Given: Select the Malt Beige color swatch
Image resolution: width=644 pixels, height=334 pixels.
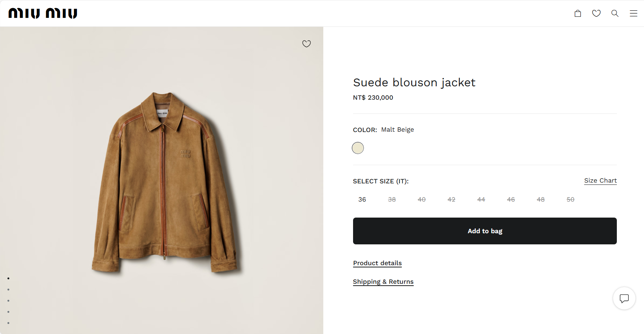Looking at the screenshot, I should [358, 148].
